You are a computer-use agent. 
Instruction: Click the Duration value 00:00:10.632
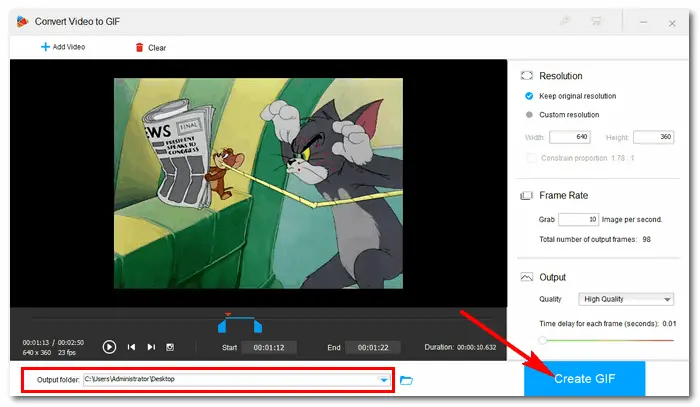[x=476, y=347]
